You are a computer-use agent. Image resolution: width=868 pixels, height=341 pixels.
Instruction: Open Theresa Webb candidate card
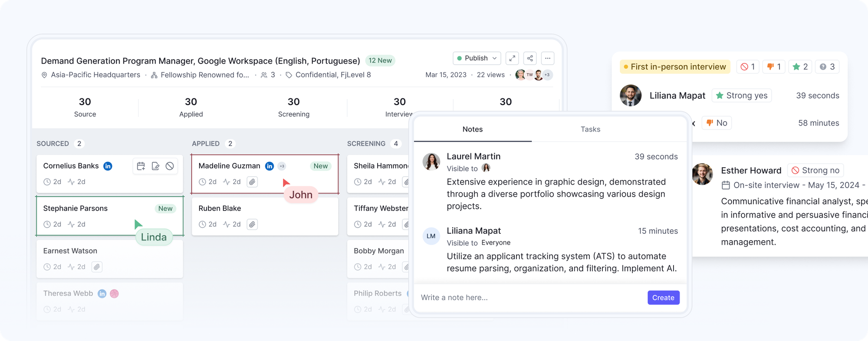[x=110, y=301]
